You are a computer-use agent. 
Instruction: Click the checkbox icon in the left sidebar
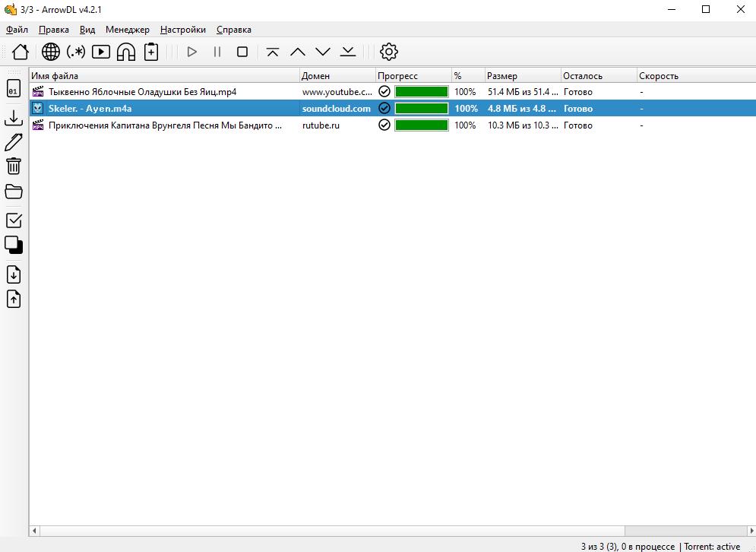[14, 220]
